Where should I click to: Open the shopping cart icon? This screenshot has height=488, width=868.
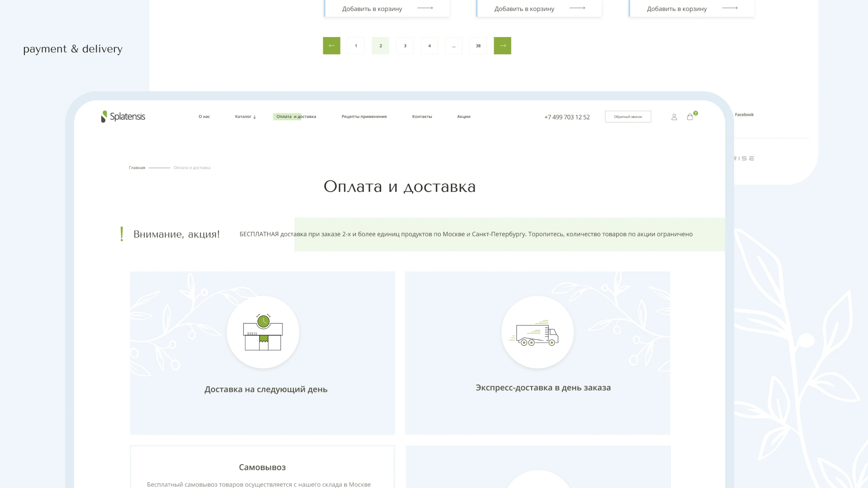pyautogui.click(x=690, y=117)
